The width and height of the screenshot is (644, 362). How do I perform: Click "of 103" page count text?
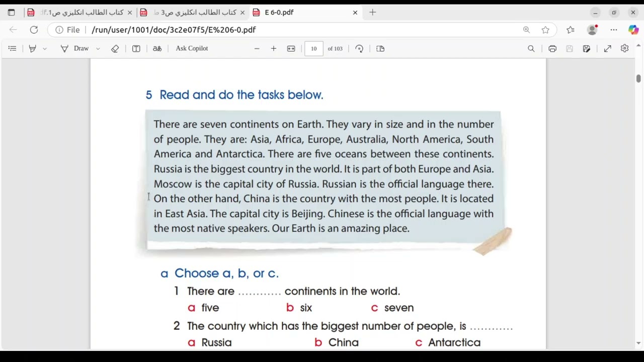click(x=335, y=48)
